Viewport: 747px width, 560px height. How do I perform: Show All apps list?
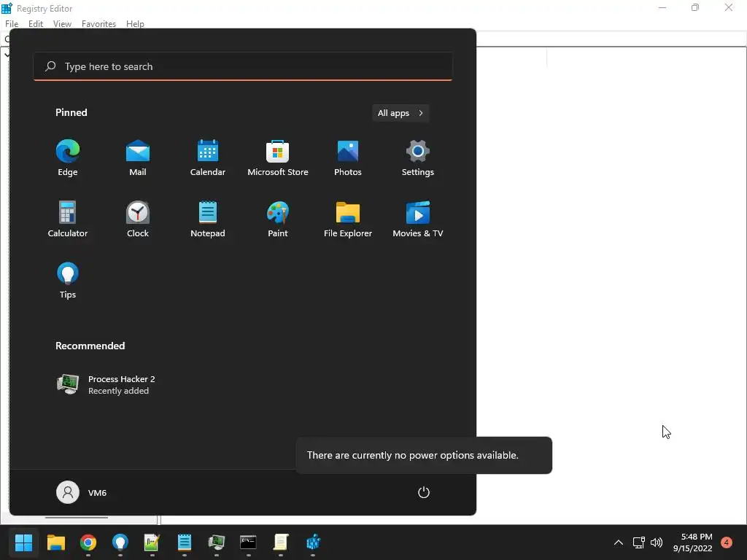click(400, 113)
